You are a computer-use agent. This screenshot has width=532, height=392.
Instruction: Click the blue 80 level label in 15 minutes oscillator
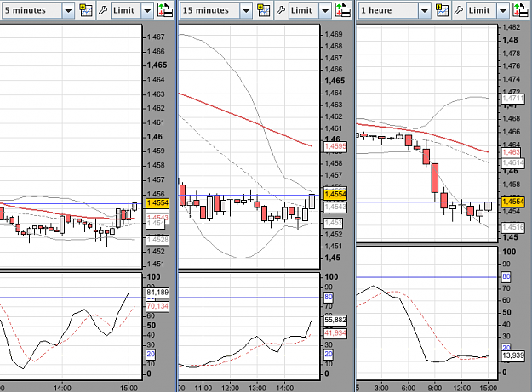pyautogui.click(x=329, y=297)
